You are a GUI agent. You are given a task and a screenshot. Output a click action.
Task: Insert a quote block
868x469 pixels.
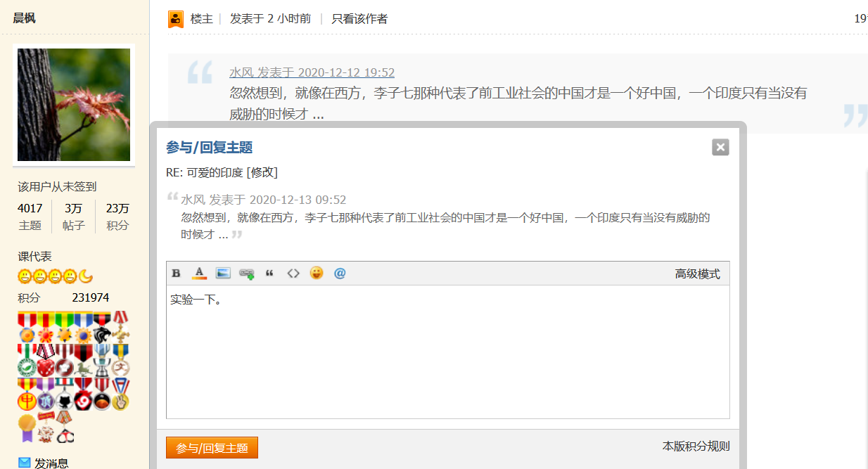pos(269,274)
